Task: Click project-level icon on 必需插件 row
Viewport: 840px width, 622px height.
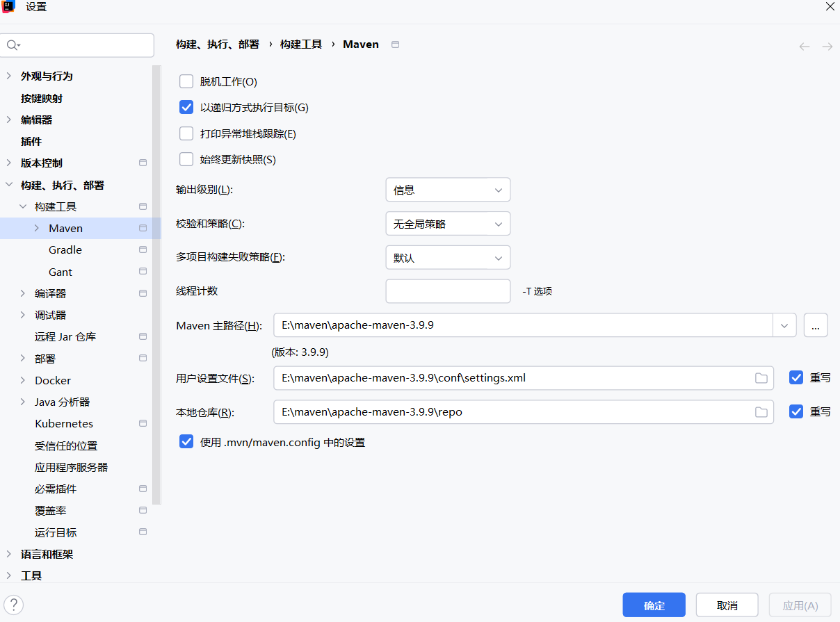Action: pyautogui.click(x=143, y=489)
